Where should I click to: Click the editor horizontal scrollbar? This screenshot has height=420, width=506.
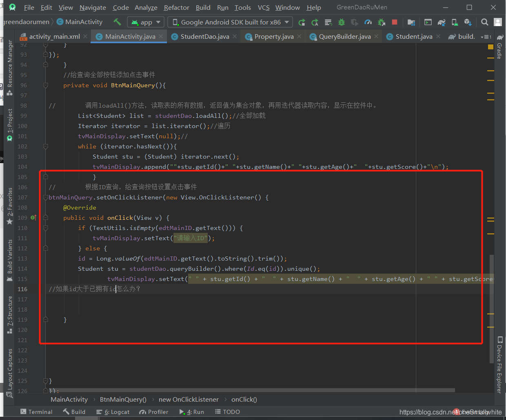252,390
